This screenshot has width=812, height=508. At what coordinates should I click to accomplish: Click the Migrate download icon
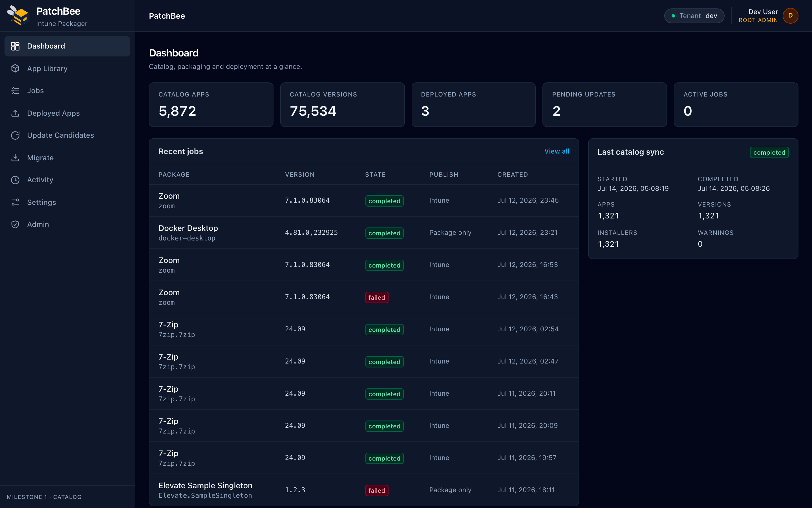[15, 157]
